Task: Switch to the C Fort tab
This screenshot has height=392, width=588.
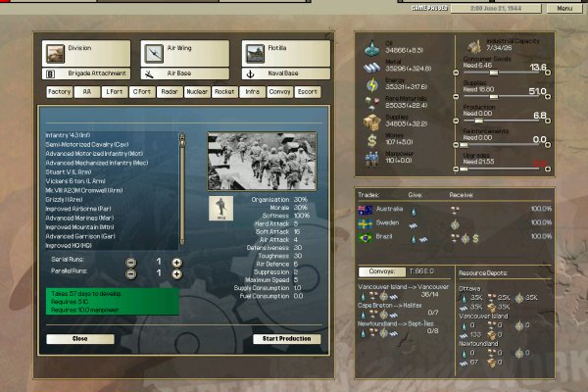Action: pos(142,92)
